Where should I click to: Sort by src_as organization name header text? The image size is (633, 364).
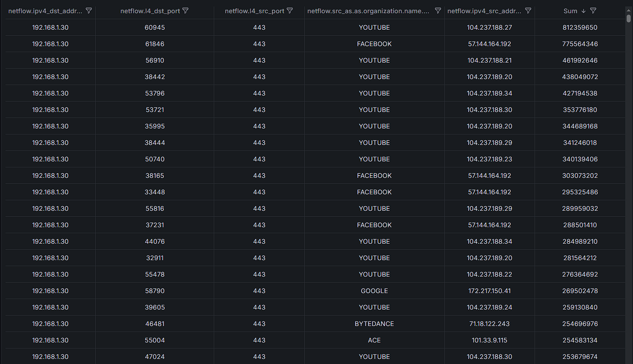click(x=368, y=11)
